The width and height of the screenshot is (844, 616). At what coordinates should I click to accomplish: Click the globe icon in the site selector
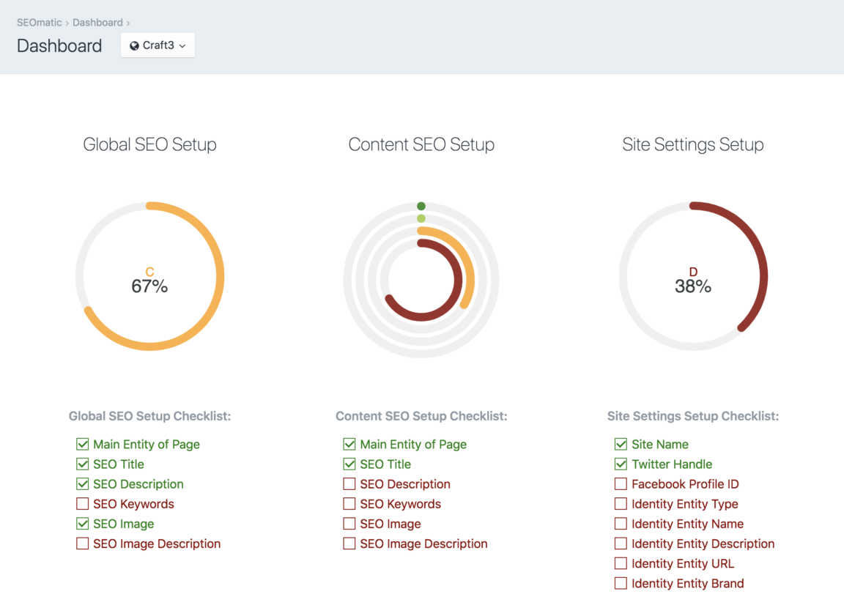pyautogui.click(x=135, y=45)
